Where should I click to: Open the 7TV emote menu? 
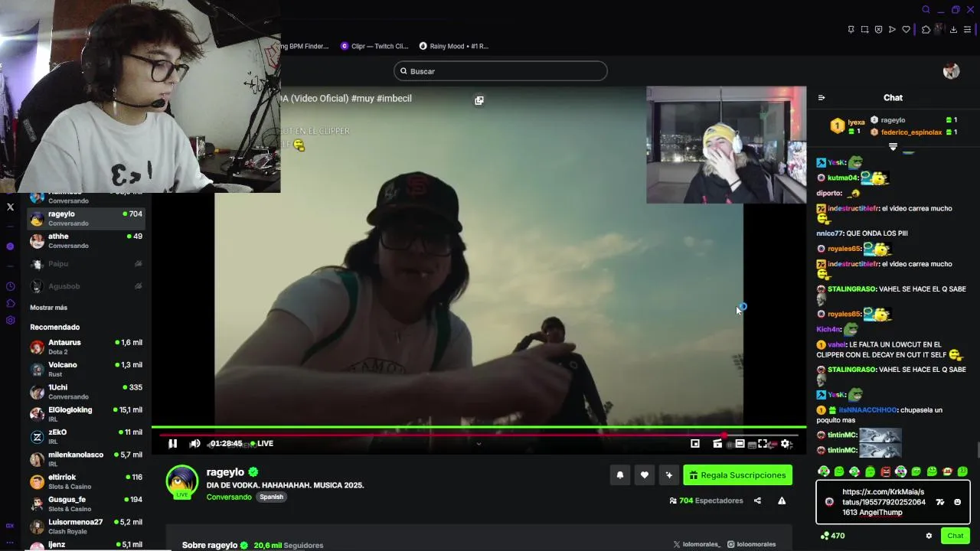click(x=940, y=502)
